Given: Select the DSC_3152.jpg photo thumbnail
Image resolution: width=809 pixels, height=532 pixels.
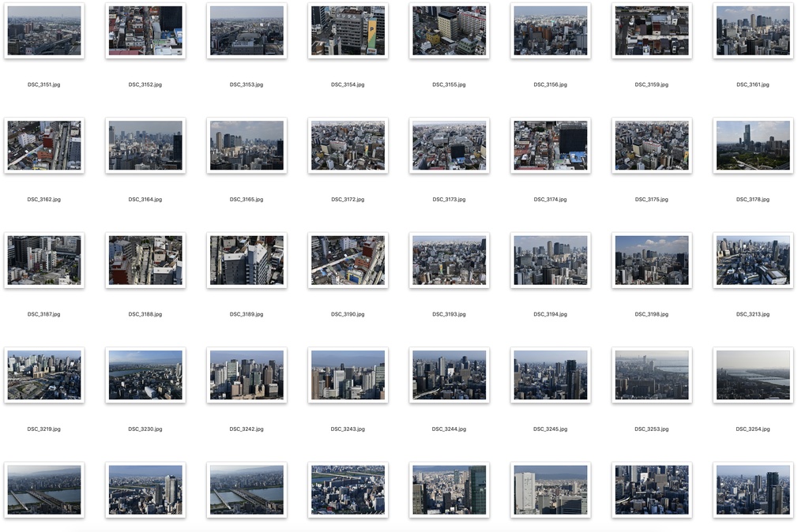Looking at the screenshot, I should click(145, 31).
